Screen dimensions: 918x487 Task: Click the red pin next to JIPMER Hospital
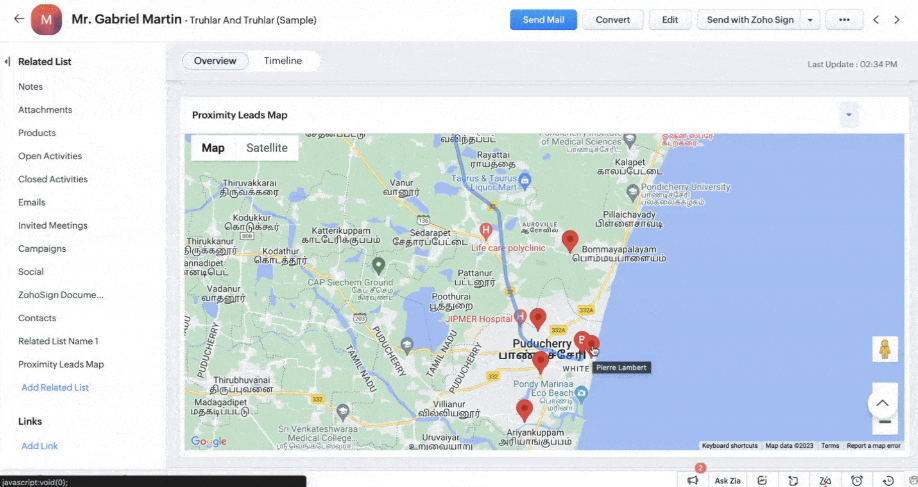point(537,318)
